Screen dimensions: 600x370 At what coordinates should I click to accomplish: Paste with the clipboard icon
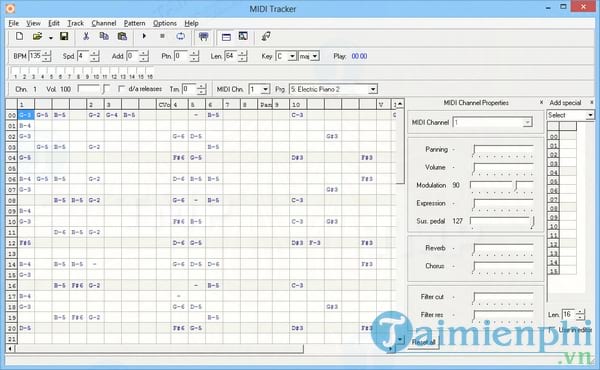click(x=122, y=36)
